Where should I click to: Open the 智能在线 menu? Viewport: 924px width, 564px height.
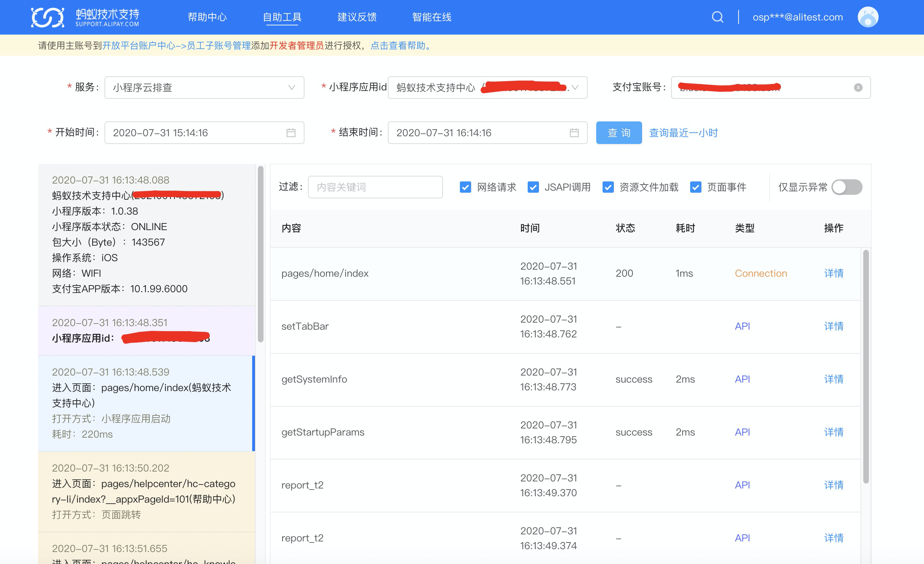click(x=432, y=17)
